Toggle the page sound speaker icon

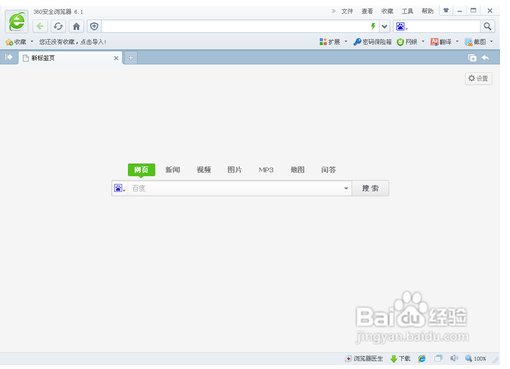[454, 358]
